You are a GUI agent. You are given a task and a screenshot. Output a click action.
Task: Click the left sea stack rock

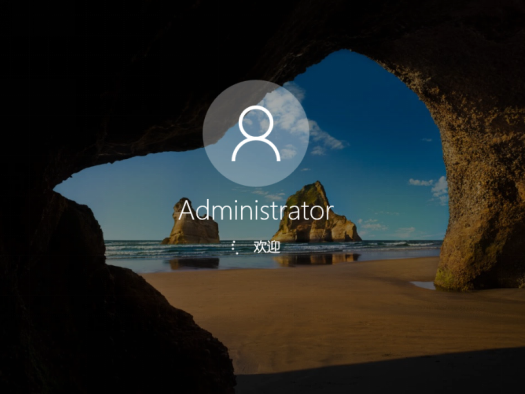click(192, 223)
